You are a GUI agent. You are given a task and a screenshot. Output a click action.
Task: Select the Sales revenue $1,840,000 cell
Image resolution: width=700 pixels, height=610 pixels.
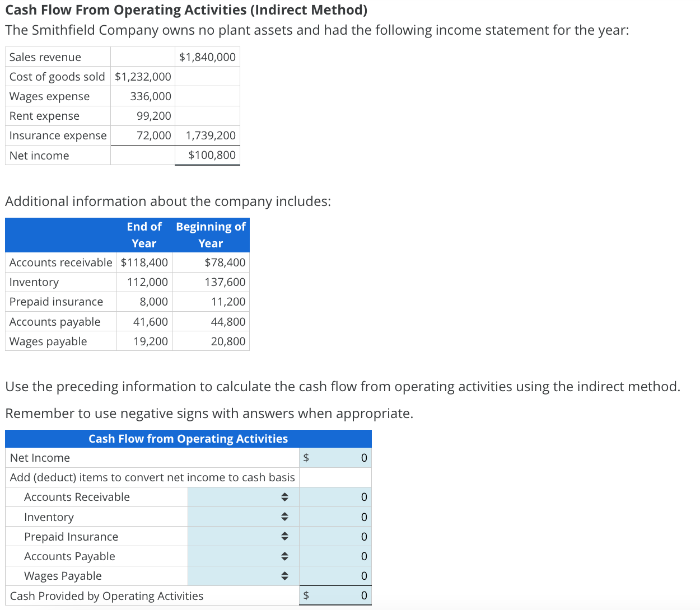pos(207,57)
